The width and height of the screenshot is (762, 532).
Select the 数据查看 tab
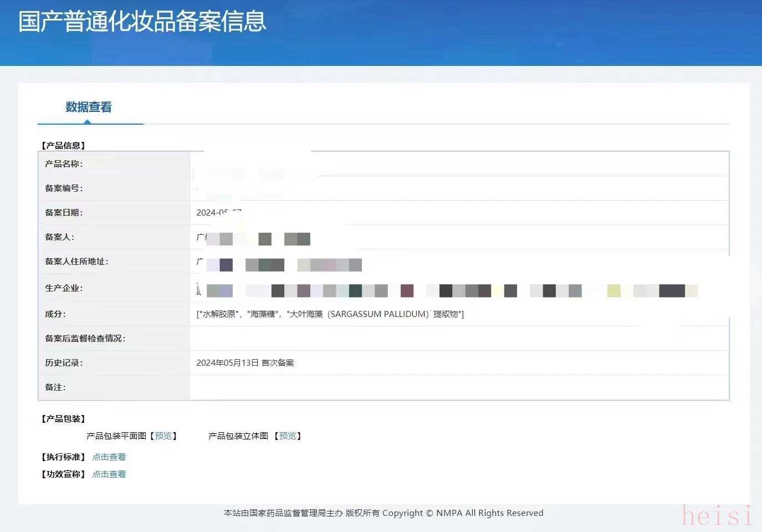click(x=89, y=107)
